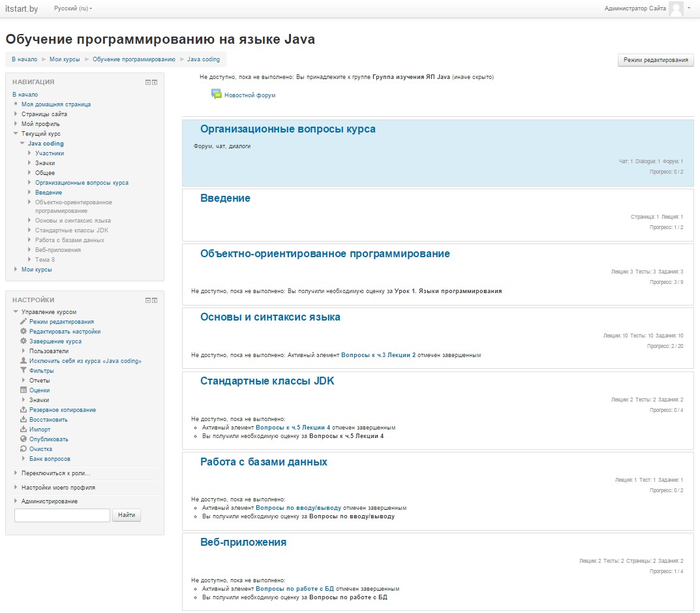Expand Отчеты in course management
Image resolution: width=700 pixels, height=613 pixels.
tap(23, 380)
